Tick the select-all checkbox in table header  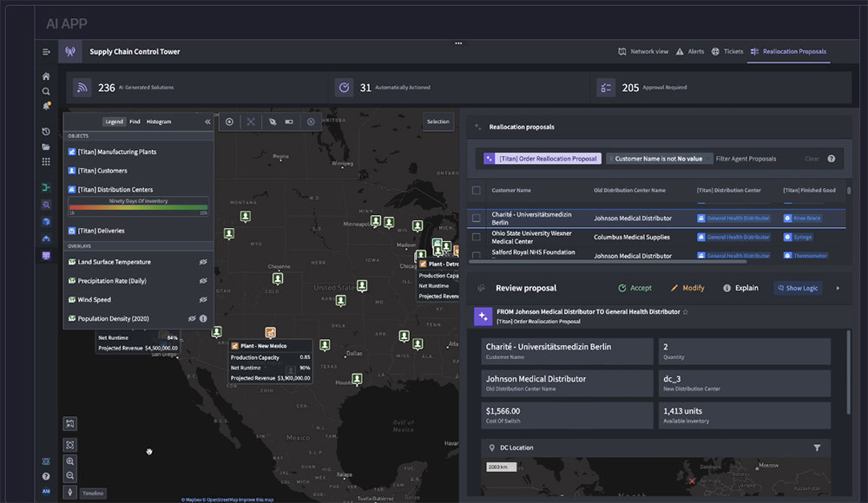[x=476, y=190]
